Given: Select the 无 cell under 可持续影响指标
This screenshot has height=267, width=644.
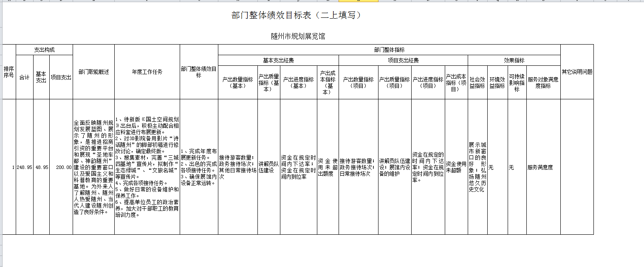Looking at the screenshot, I should coord(517,167).
